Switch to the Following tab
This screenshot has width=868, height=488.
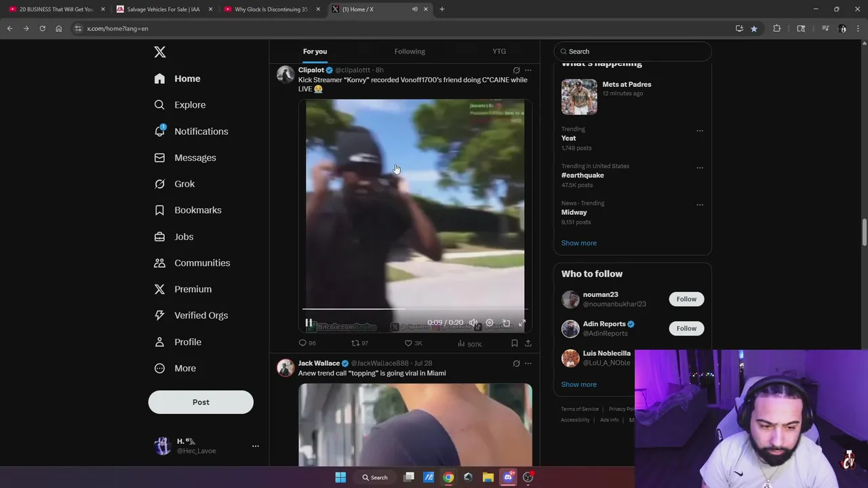[x=410, y=52]
